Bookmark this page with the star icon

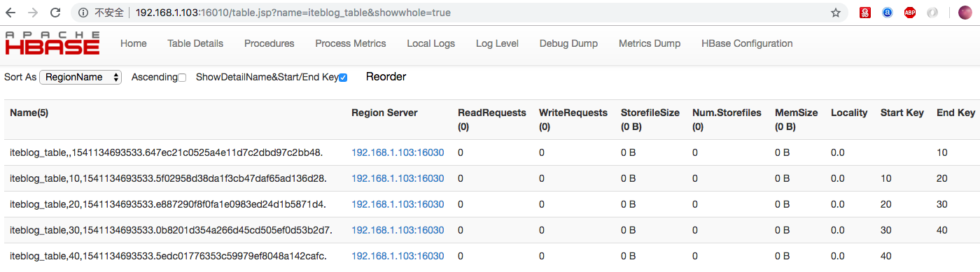click(x=835, y=13)
